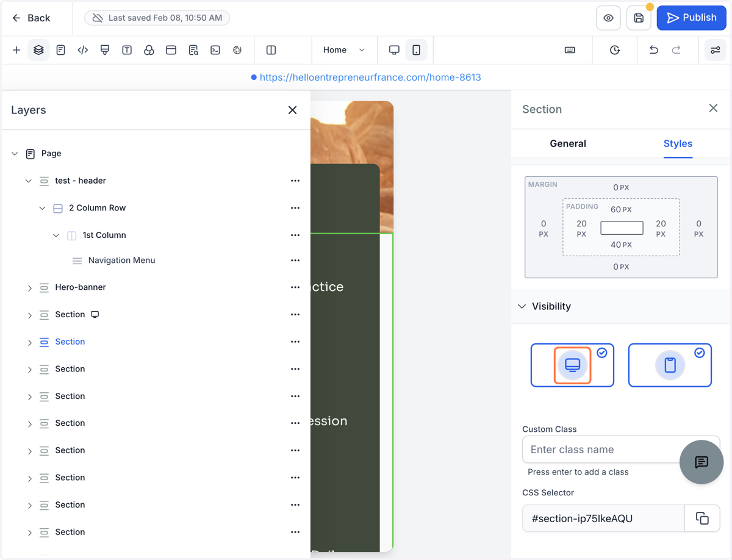Open the pages document icon in toolbar
This screenshot has height=560, width=732.
point(60,50)
